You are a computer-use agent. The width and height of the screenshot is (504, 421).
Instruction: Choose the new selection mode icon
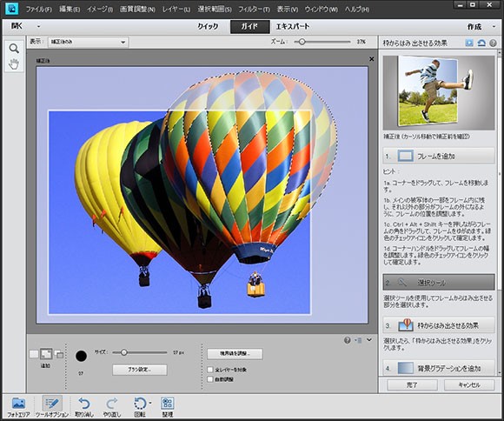tap(34, 354)
